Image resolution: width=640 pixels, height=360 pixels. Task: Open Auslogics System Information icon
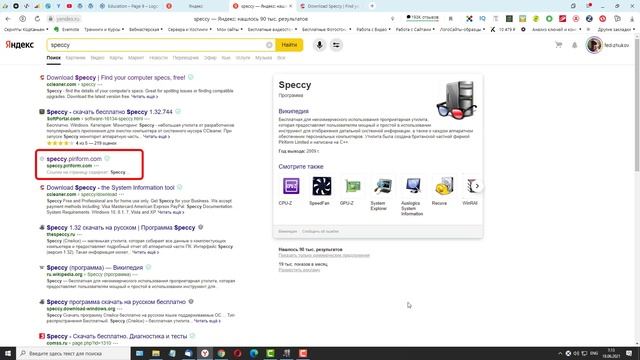click(413, 186)
